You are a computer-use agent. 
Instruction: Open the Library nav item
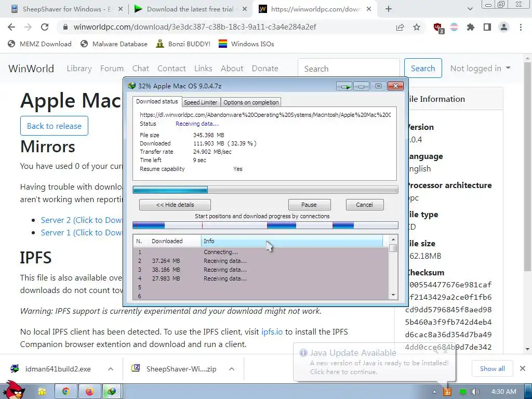(x=79, y=69)
